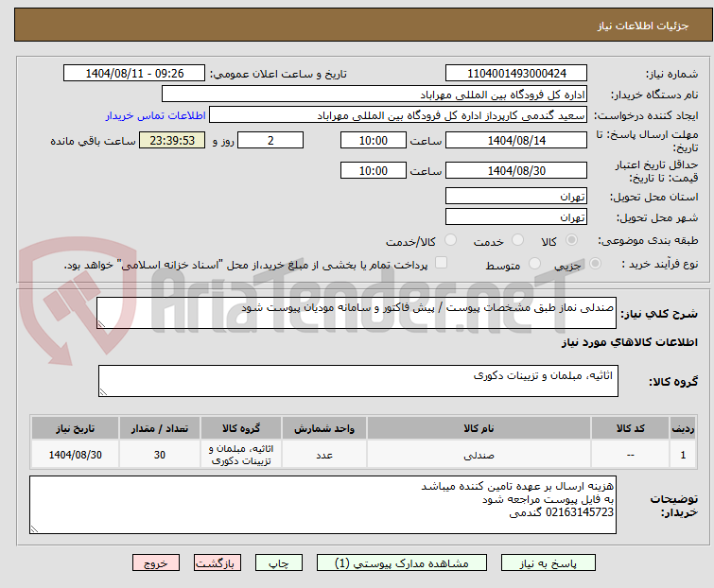Select the کالا radio button
The width and height of the screenshot is (714, 588).
[571, 240]
